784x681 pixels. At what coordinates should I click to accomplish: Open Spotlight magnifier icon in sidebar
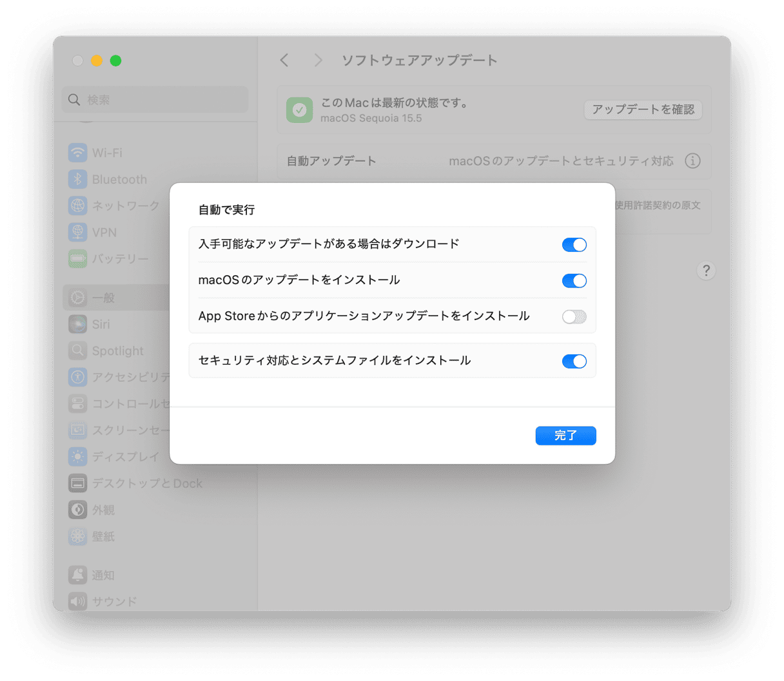pos(77,350)
